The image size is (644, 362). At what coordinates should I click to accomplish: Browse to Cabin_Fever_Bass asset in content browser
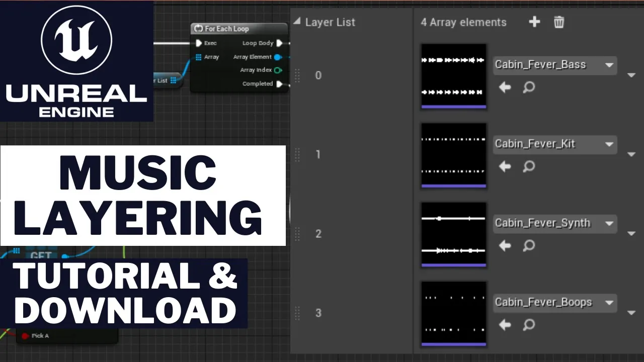point(528,87)
